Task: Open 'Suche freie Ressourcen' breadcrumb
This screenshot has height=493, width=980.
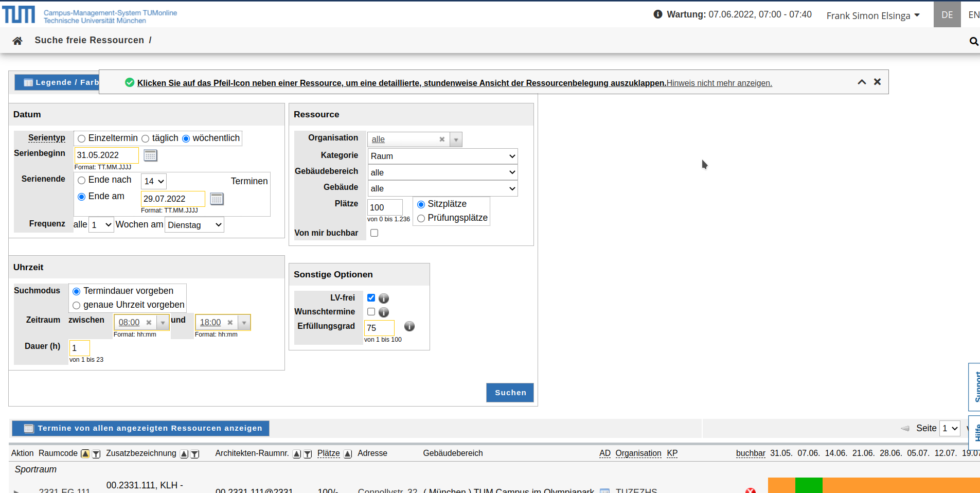Action: tap(89, 40)
